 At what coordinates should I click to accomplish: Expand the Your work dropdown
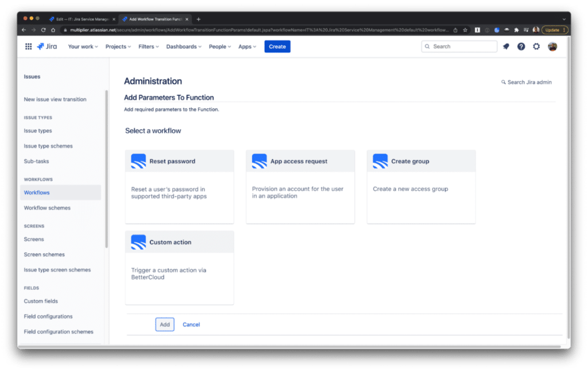[x=83, y=47]
